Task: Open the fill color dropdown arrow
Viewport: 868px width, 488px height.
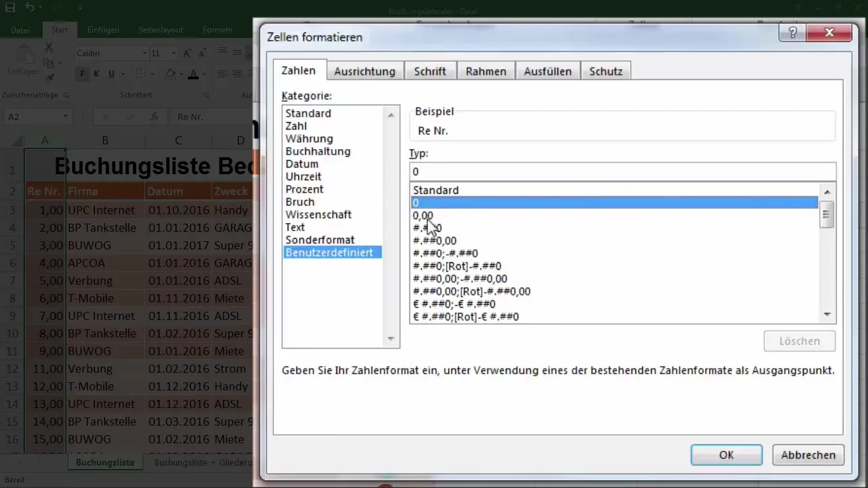Action: pyautogui.click(x=181, y=74)
